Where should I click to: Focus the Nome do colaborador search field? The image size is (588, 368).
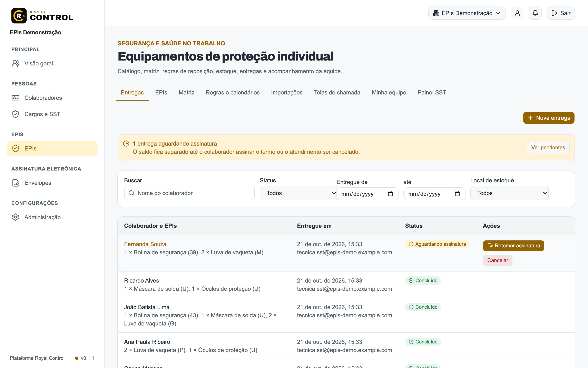[x=189, y=193]
